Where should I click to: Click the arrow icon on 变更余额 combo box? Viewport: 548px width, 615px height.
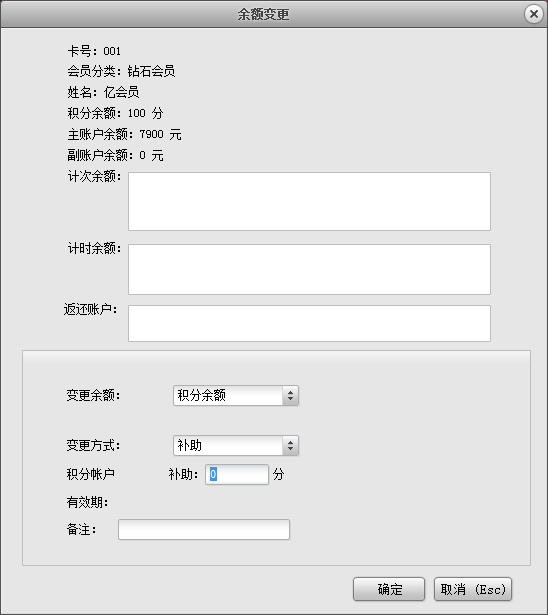point(290,395)
